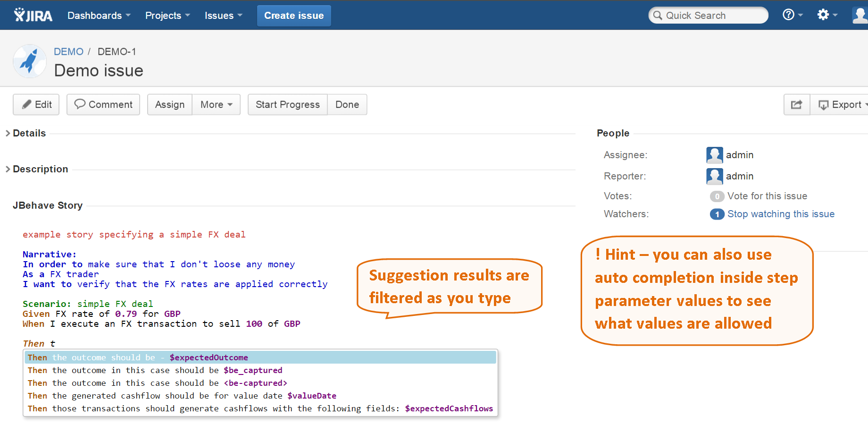Select suggestion ending with $expectedCashflows
Viewport: 868px width, 425px height.
260,408
